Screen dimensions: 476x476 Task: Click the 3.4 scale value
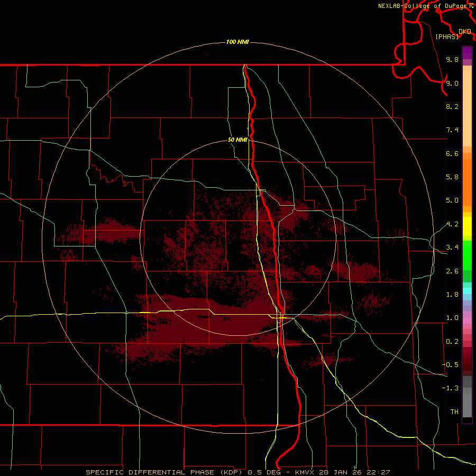[x=452, y=248]
